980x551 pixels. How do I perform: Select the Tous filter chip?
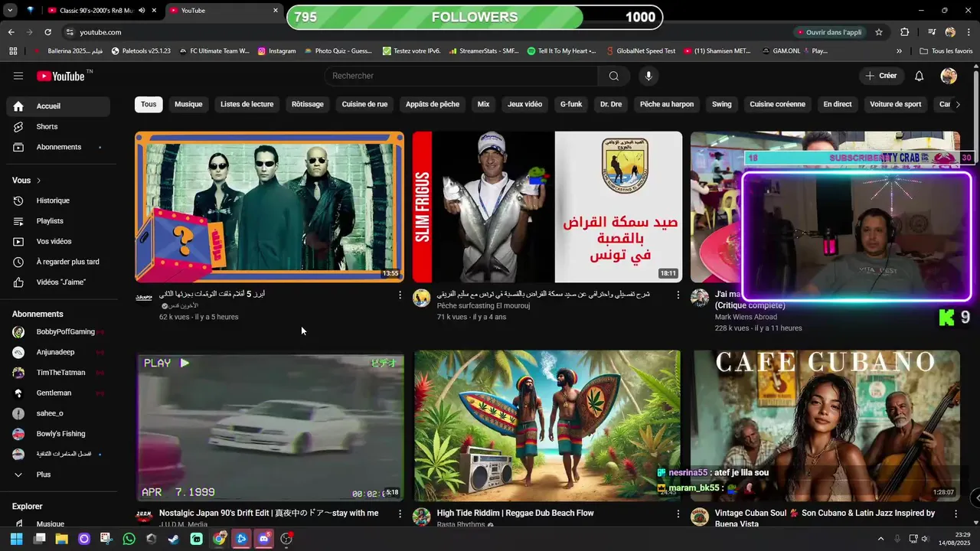click(149, 104)
